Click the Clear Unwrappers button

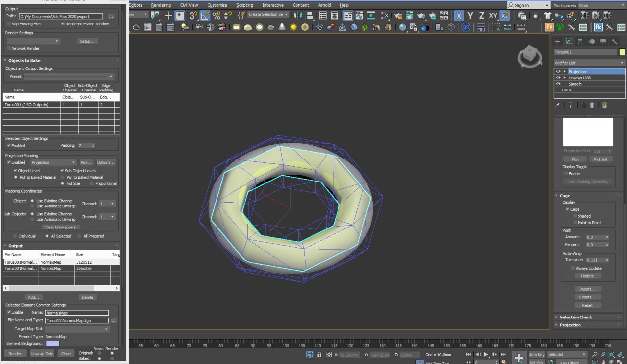click(x=60, y=227)
